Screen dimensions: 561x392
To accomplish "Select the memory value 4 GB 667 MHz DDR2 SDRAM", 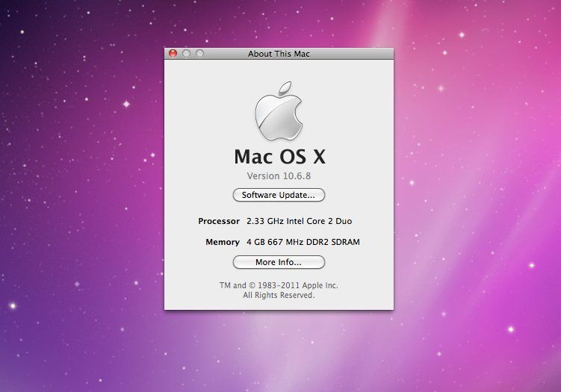I will pyautogui.click(x=303, y=242).
